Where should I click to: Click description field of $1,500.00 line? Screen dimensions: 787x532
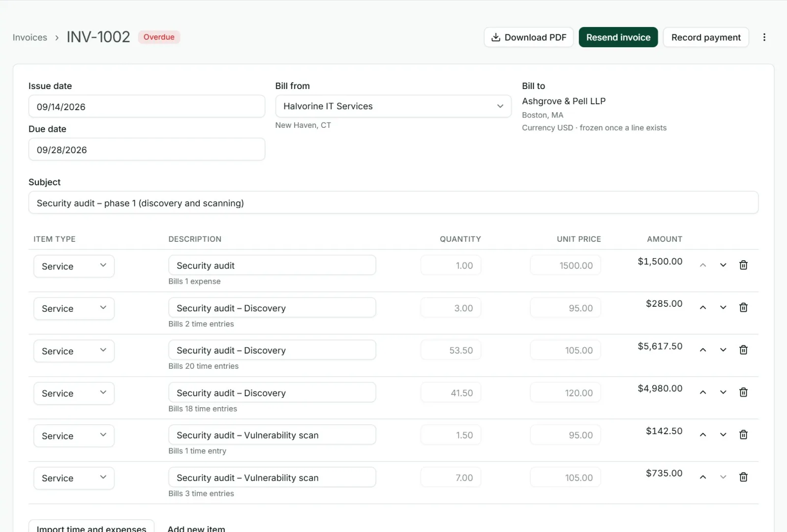[x=272, y=265]
